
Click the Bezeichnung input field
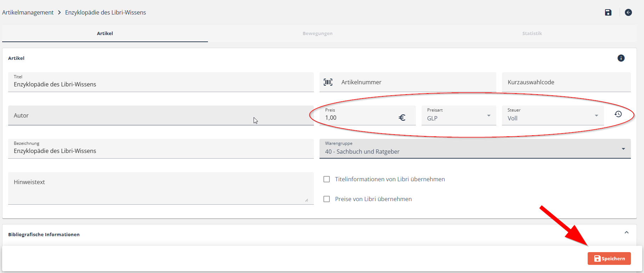coord(161,149)
